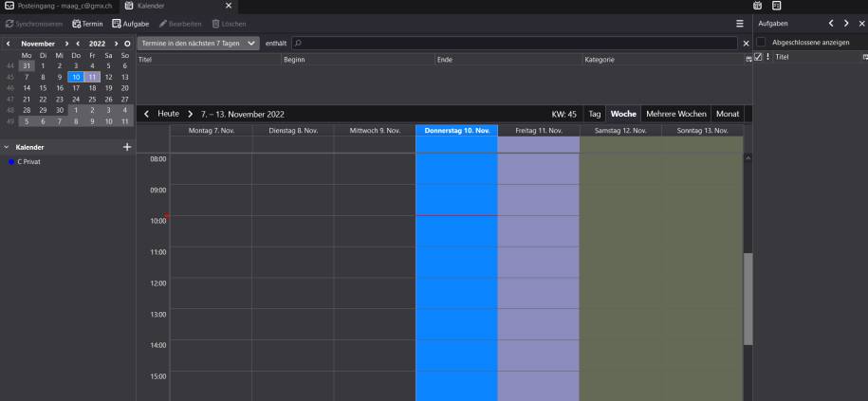Select 31 in the mini calendar
This screenshot has width=868, height=401.
[27, 65]
